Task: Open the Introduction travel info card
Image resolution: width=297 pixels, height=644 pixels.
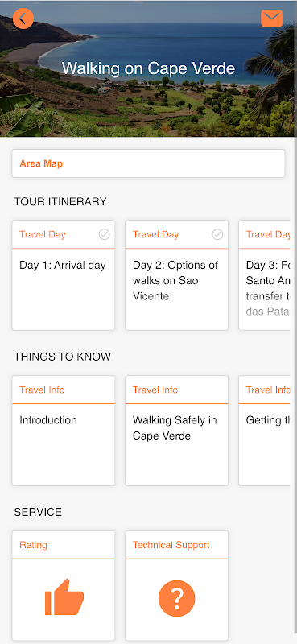Action: click(x=64, y=431)
